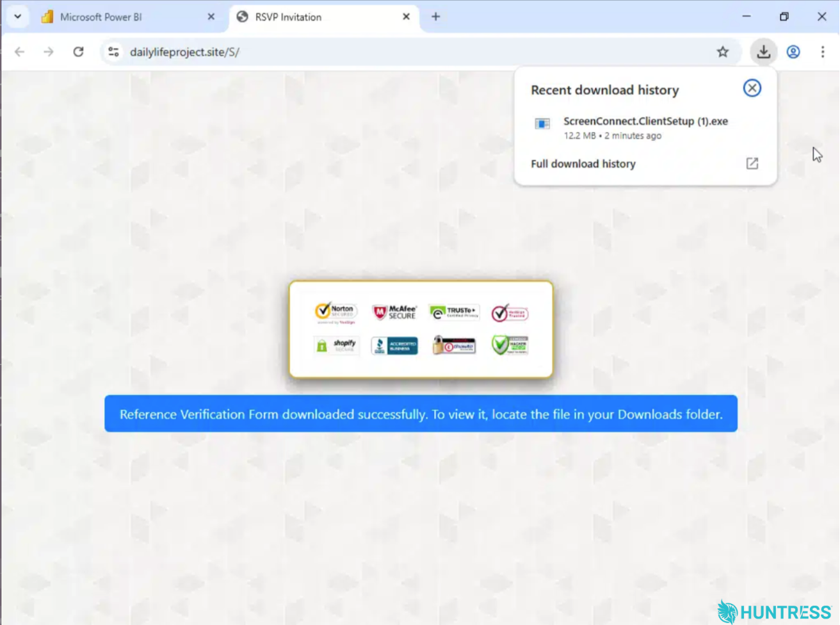Click the ScreenConnect.ClientSetup file icon
Viewport: 840px width, 625px height.
point(542,124)
